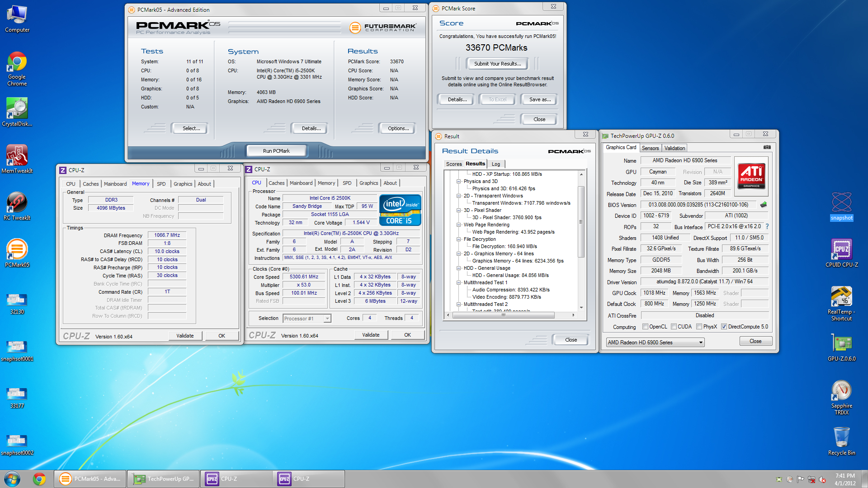Select the 32130 screenshot file on desktop
This screenshot has height=488, width=868.
pyautogui.click(x=17, y=304)
